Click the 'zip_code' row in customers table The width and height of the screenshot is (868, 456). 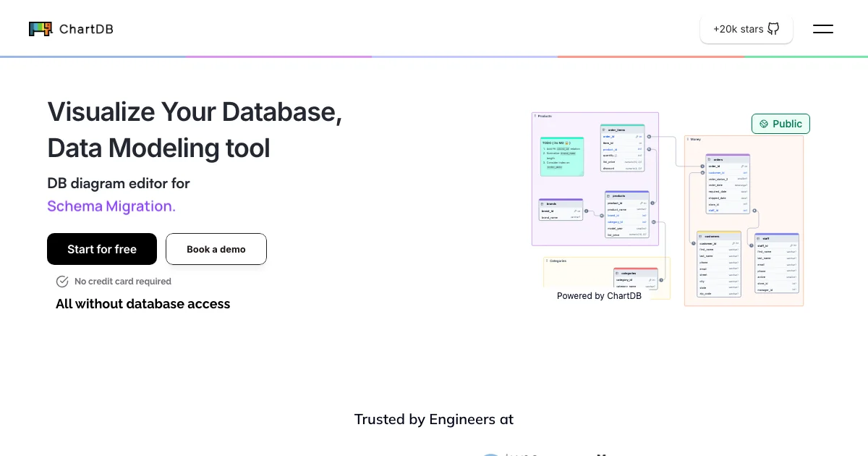[719, 294]
